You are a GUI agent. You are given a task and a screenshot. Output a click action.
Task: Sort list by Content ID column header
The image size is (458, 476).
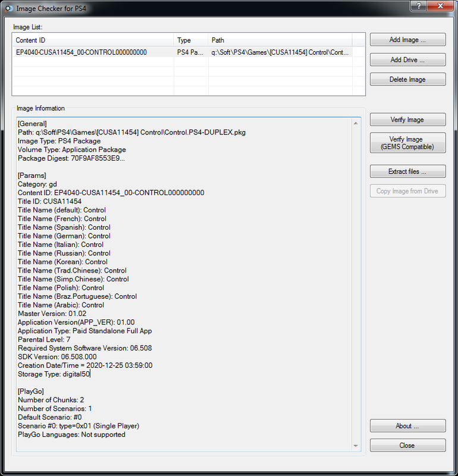click(93, 40)
